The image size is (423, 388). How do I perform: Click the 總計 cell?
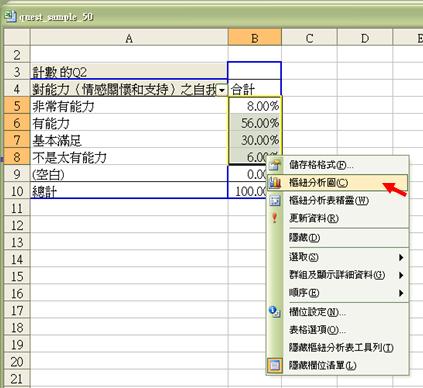point(129,191)
